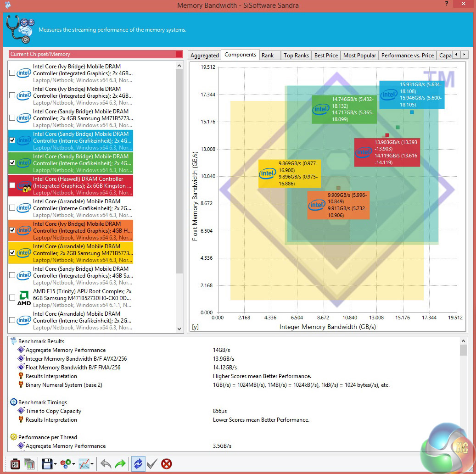The height and width of the screenshot is (474, 476).
Task: Select the Float Memory Bandwidth B/F FMA/256 row
Action: tap(234, 368)
